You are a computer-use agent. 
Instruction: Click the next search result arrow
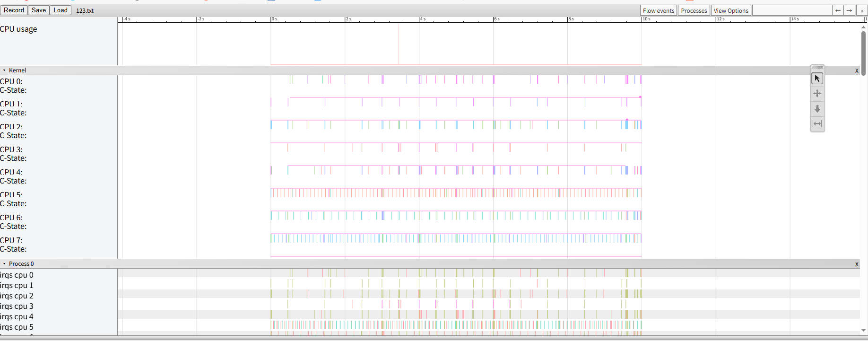(850, 10)
